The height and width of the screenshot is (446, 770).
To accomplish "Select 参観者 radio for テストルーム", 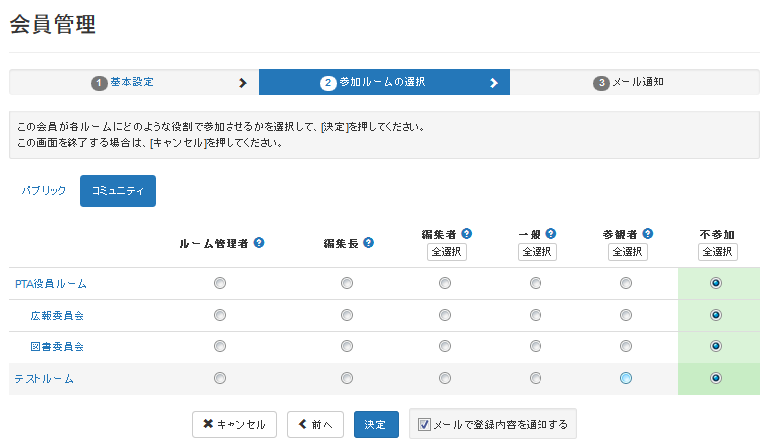I will (x=626, y=378).
